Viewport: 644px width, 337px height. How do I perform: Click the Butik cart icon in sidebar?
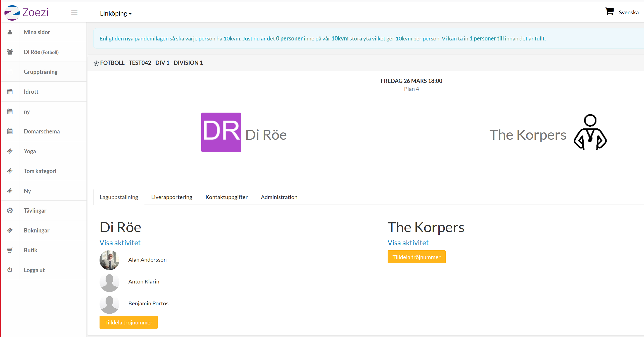[x=10, y=250]
